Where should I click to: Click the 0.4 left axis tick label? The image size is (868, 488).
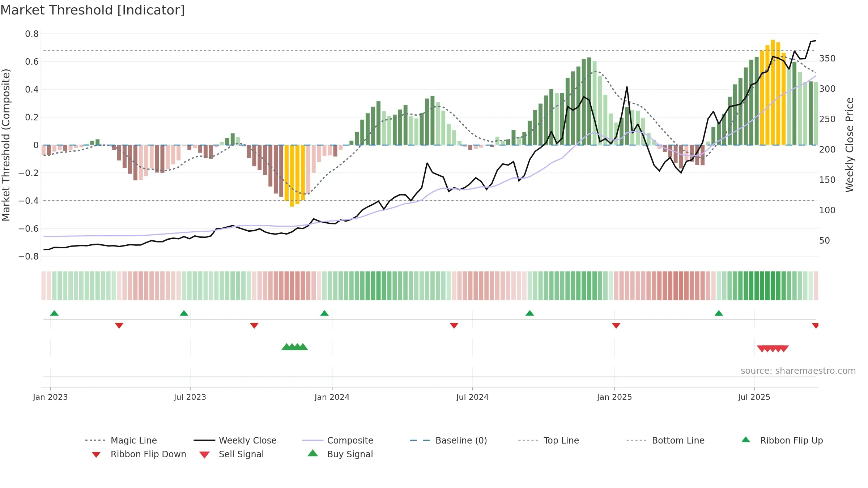click(x=32, y=90)
